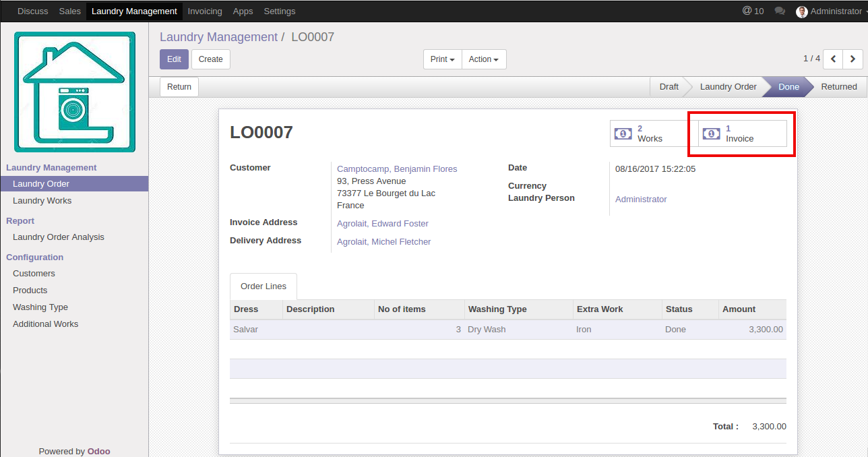Image resolution: width=868 pixels, height=457 pixels.
Task: Open the Discuss menu
Action: (x=33, y=11)
